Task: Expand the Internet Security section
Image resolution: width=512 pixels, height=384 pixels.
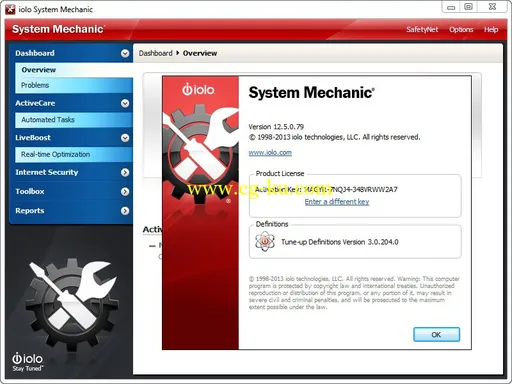Action: (125, 172)
